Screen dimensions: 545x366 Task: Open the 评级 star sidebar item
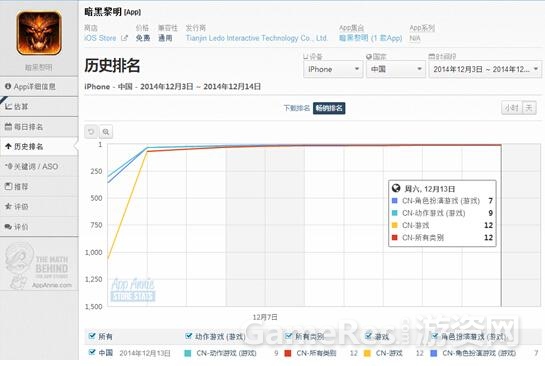(x=39, y=206)
